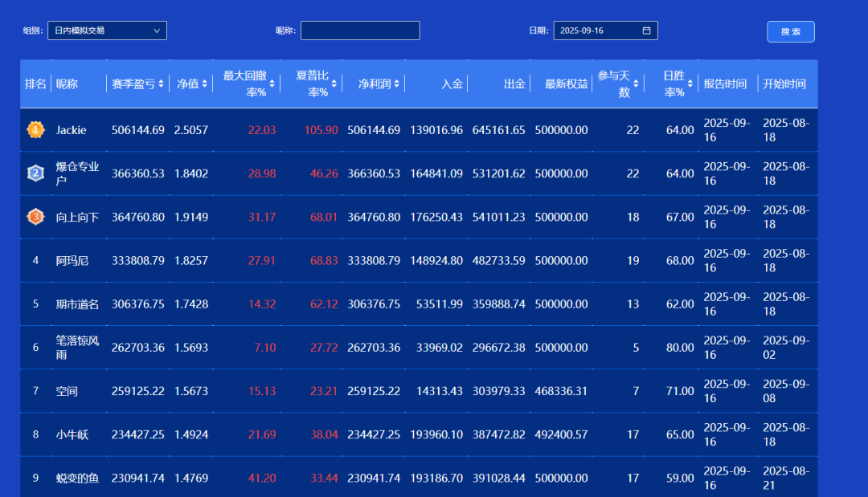Click 爆仓专业户 net value 1.8402

(x=191, y=173)
